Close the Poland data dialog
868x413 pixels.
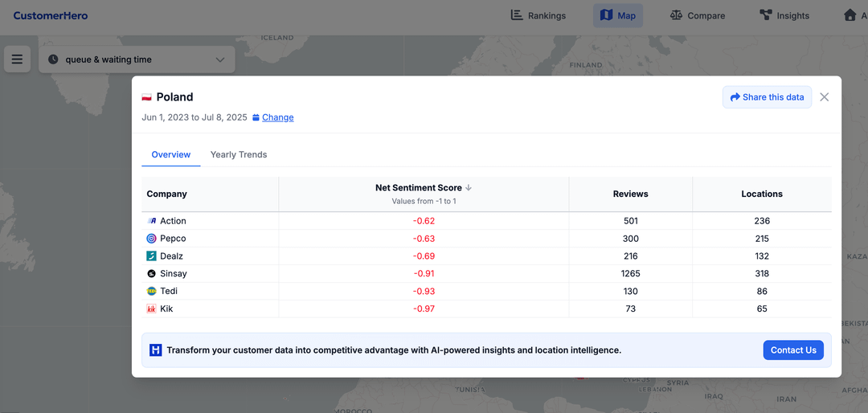click(x=824, y=97)
